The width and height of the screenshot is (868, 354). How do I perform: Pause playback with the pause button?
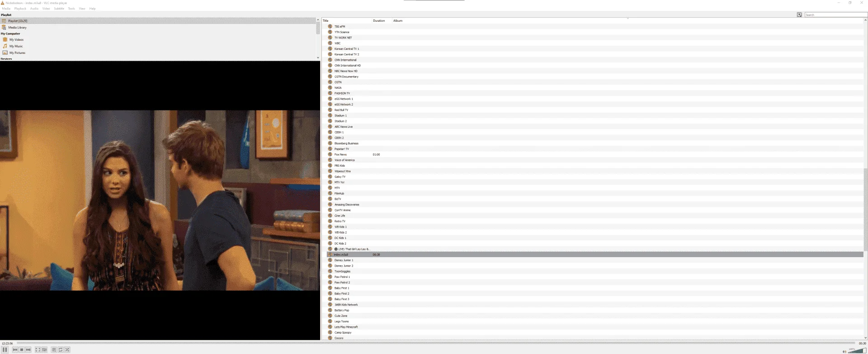point(5,349)
